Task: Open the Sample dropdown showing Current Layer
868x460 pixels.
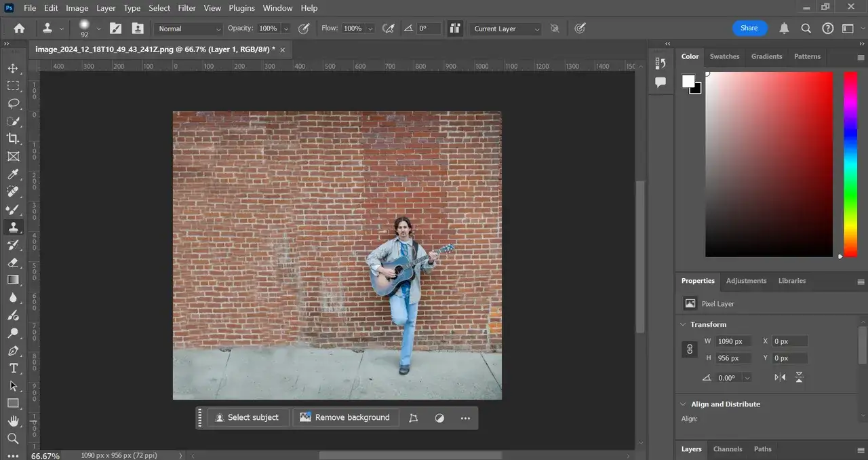Action: click(506, 28)
